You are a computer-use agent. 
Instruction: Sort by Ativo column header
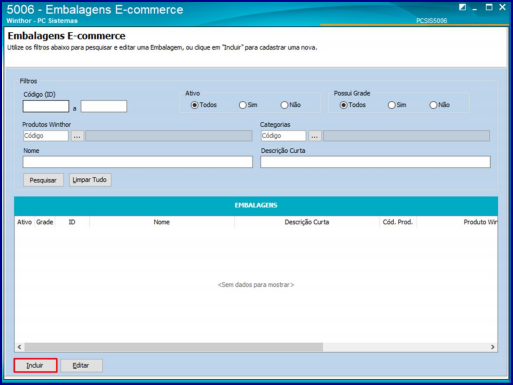pyautogui.click(x=25, y=222)
